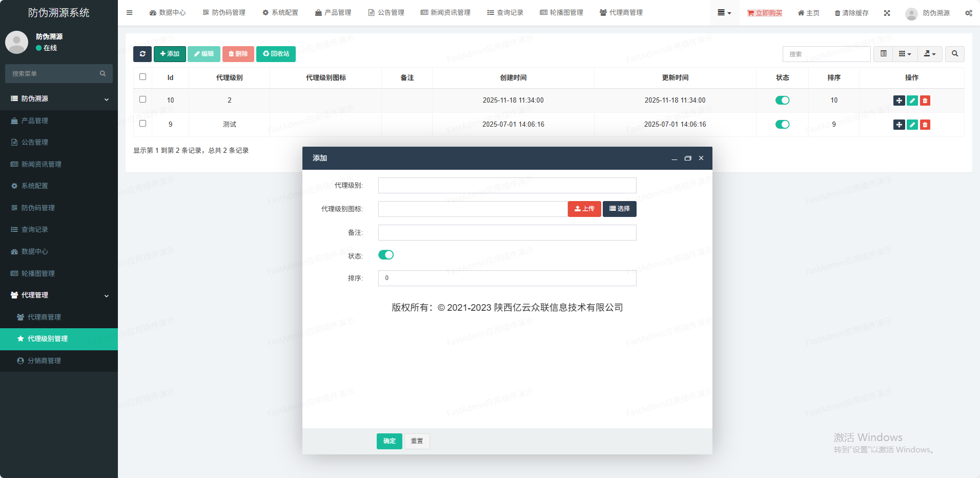Click the 代理级别 input field
The height and width of the screenshot is (478, 980).
pos(507,185)
